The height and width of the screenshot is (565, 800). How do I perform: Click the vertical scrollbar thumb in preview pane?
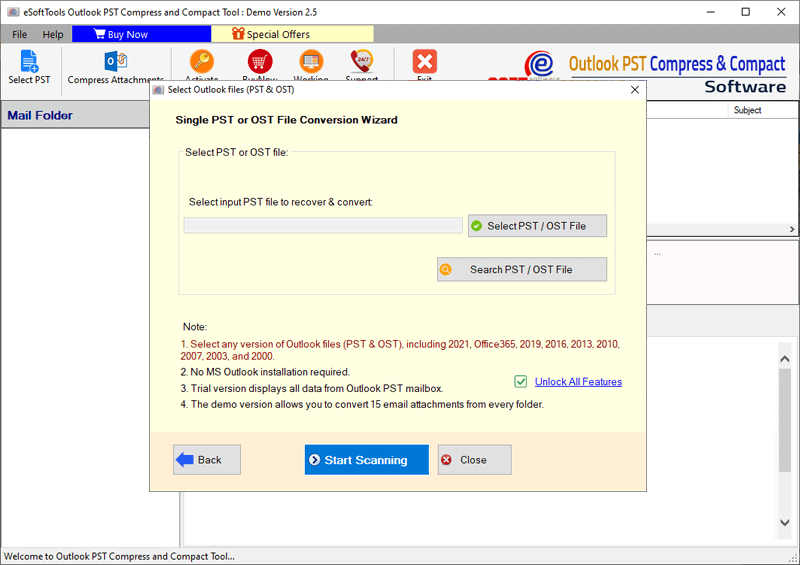(785, 420)
